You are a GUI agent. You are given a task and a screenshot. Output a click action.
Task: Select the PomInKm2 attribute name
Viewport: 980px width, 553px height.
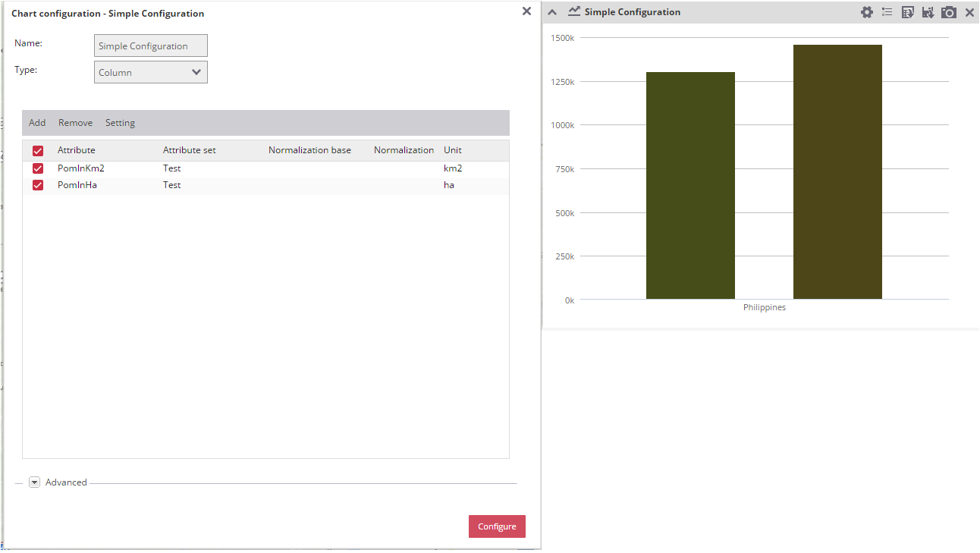click(x=81, y=168)
